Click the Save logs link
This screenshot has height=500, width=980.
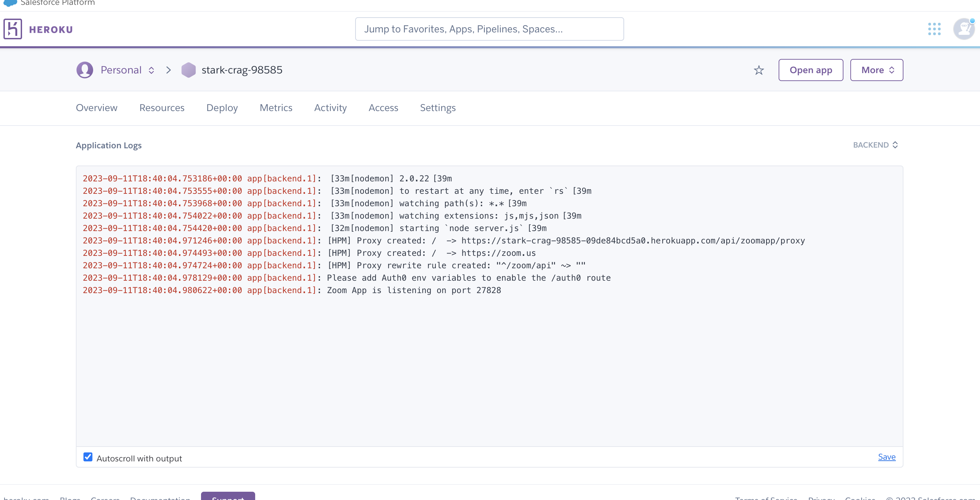tap(887, 457)
